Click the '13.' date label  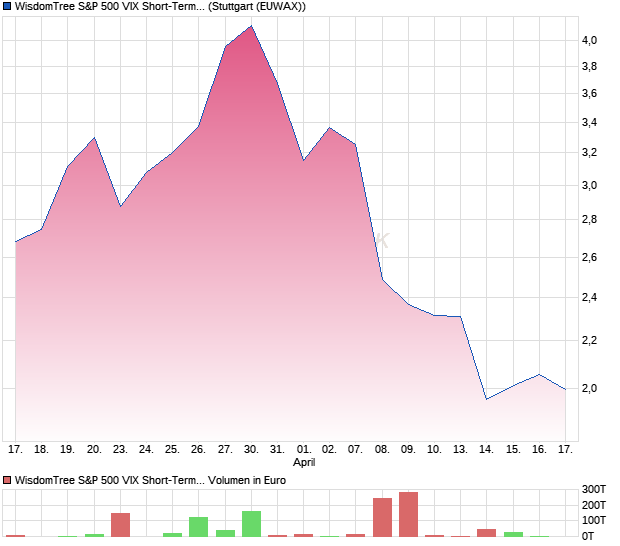(x=460, y=449)
